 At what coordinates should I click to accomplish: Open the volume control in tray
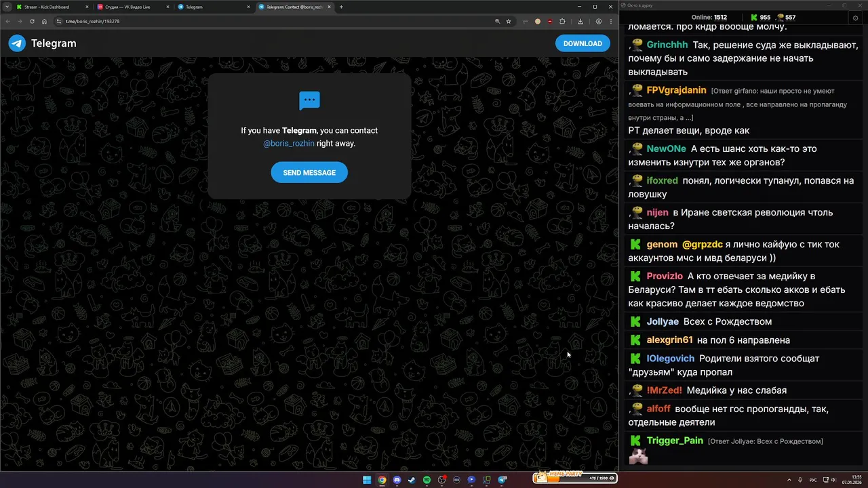click(834, 480)
